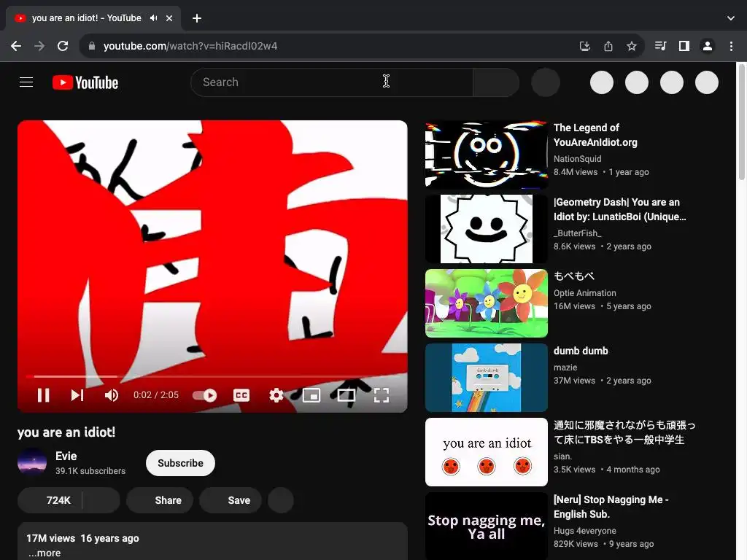
Task: Expand the tab search chevron
Action: (x=731, y=18)
